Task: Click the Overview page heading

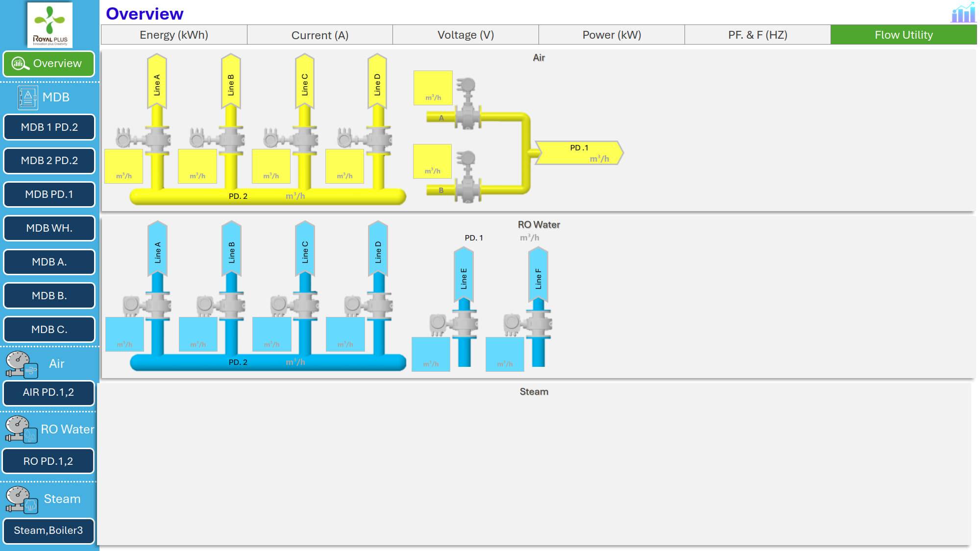Action: [145, 14]
